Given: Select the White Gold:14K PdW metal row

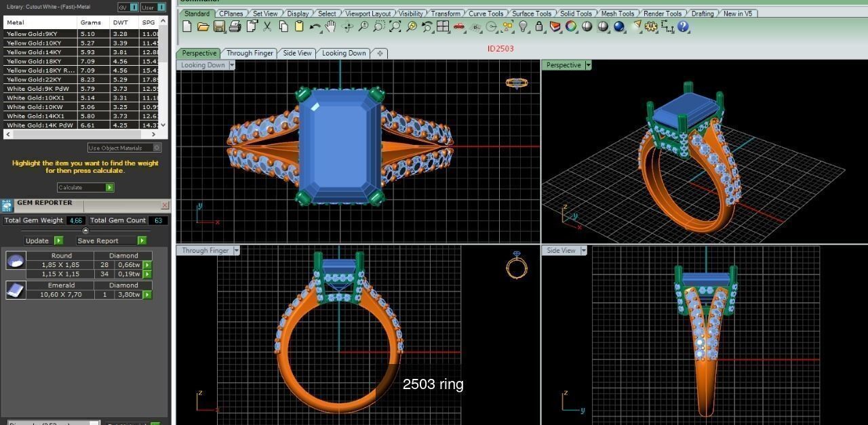Looking at the screenshot, I should pyautogui.click(x=81, y=125).
